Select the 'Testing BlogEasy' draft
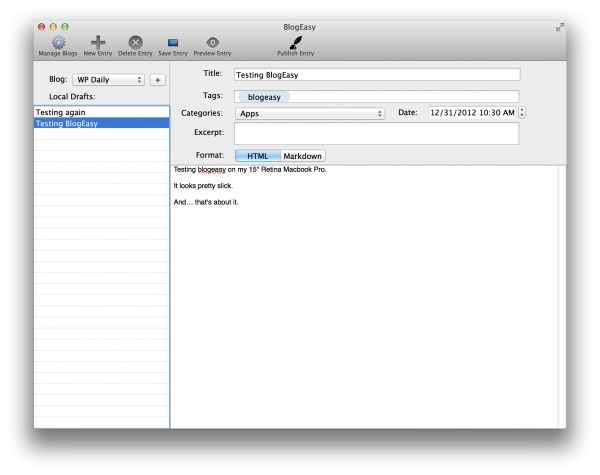The height and width of the screenshot is (475, 600). pos(101,123)
